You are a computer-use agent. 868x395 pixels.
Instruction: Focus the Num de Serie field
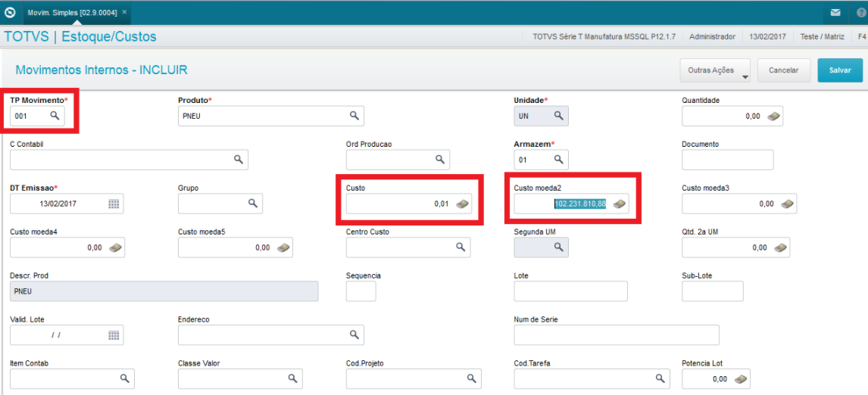[617, 334]
